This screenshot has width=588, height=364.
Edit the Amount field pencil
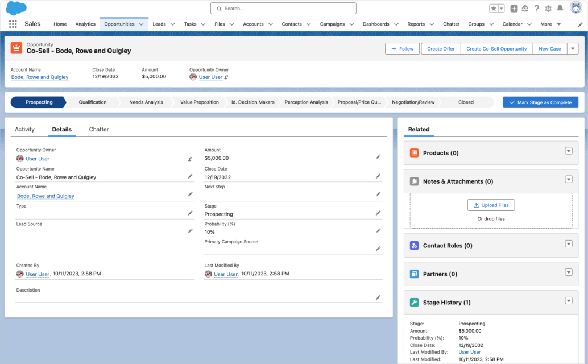(x=378, y=157)
